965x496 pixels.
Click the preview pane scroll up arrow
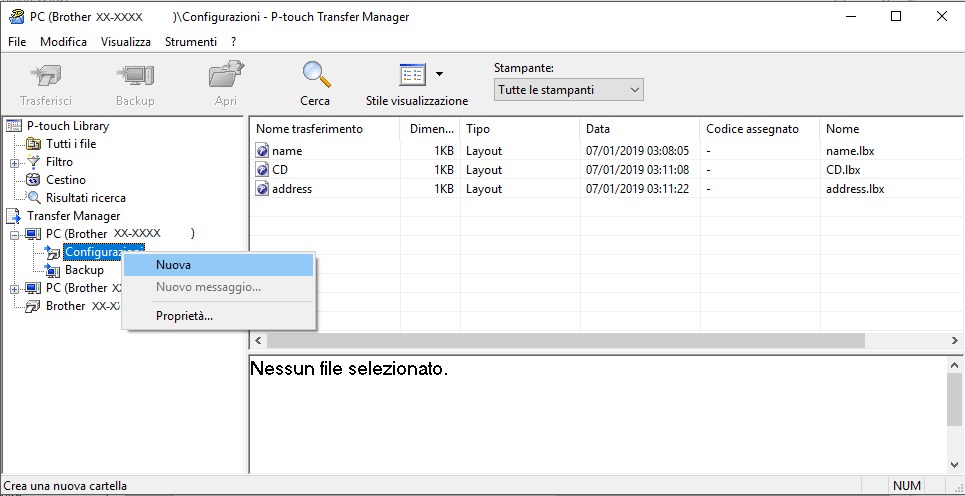point(954,365)
